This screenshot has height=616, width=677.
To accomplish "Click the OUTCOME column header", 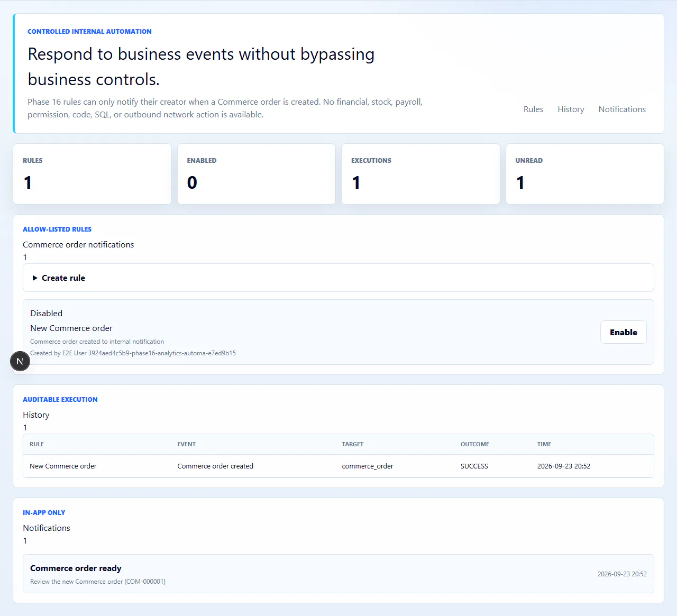I will 474,444.
